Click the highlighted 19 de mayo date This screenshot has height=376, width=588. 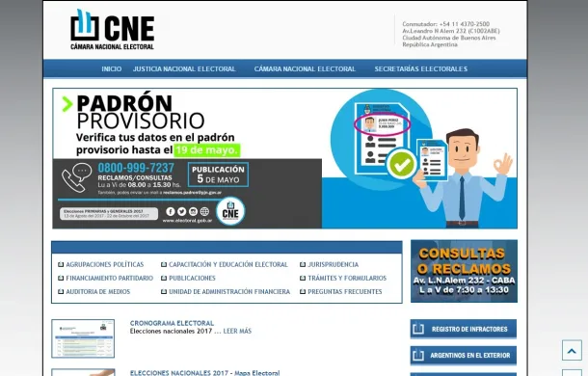tap(206, 150)
